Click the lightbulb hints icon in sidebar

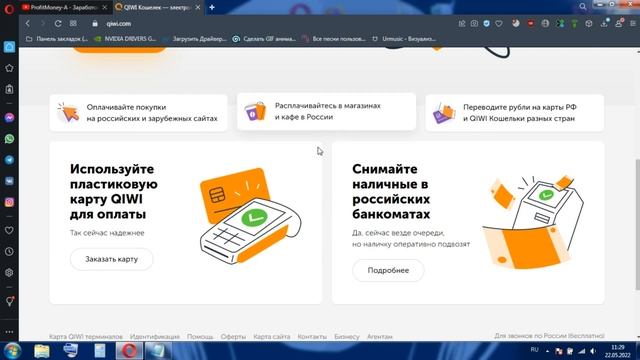(x=9, y=301)
